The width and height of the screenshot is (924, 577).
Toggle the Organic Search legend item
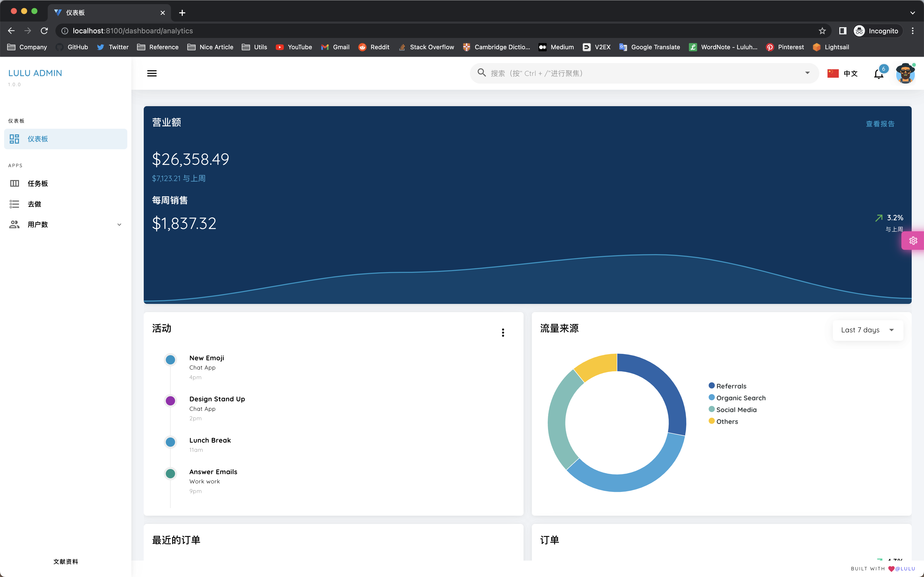pos(740,398)
